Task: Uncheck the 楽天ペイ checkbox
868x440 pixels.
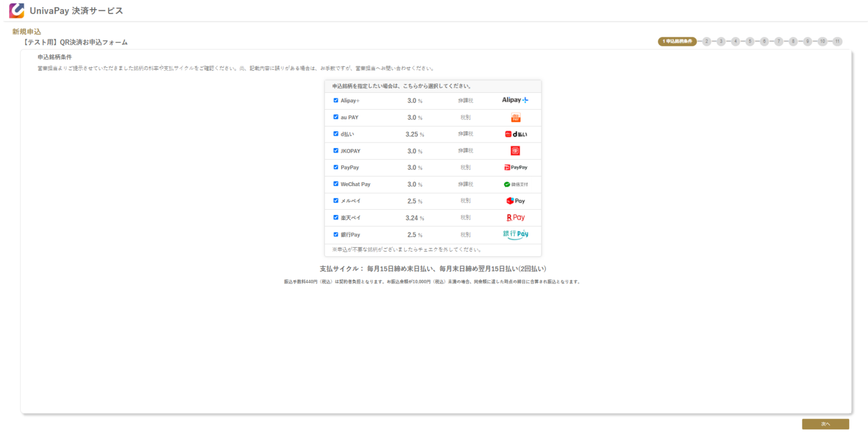Action: click(336, 218)
